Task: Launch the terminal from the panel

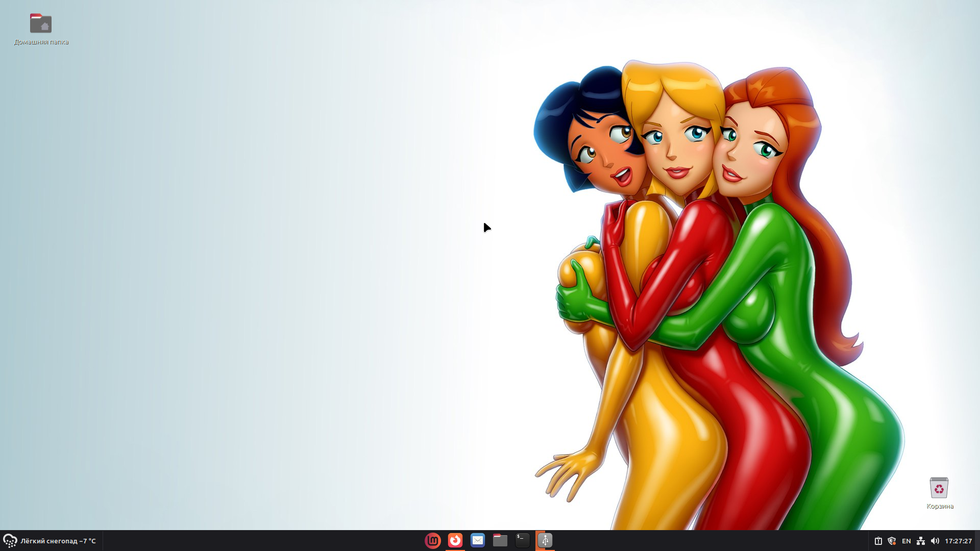Action: coord(522,540)
